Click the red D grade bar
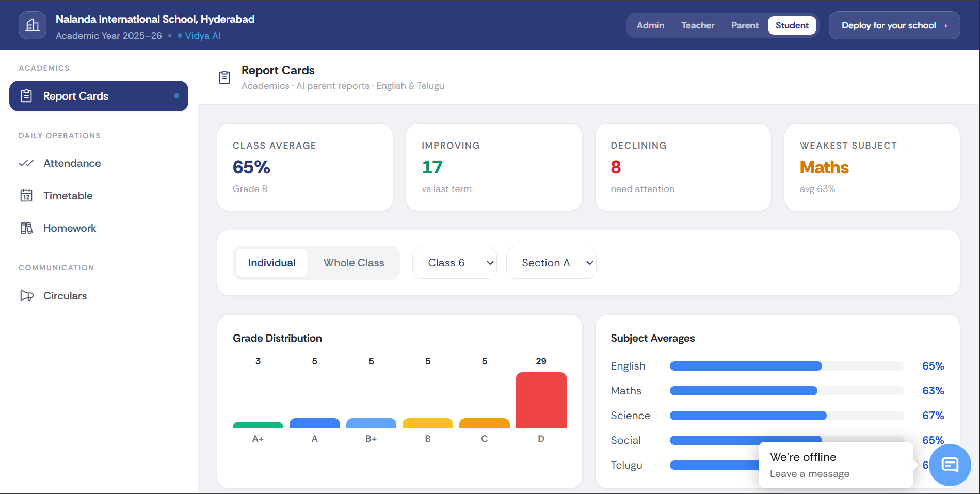This screenshot has height=494, width=980. pyautogui.click(x=541, y=400)
